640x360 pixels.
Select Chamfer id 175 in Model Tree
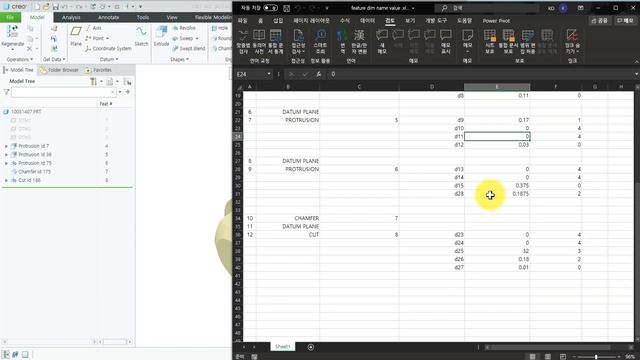(34, 172)
